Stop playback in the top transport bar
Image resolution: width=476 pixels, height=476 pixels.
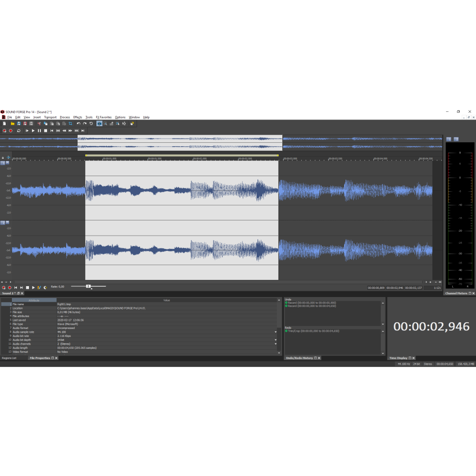click(x=46, y=130)
